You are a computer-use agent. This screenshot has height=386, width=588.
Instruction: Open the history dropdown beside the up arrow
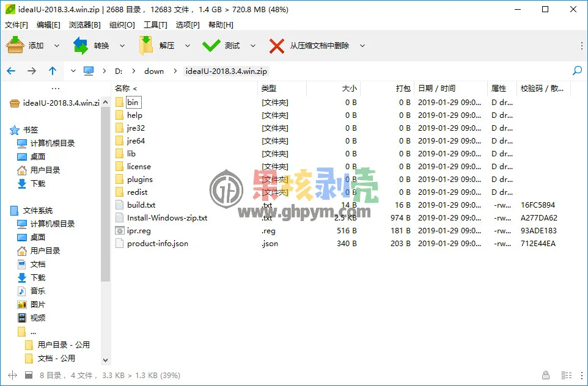(x=73, y=71)
